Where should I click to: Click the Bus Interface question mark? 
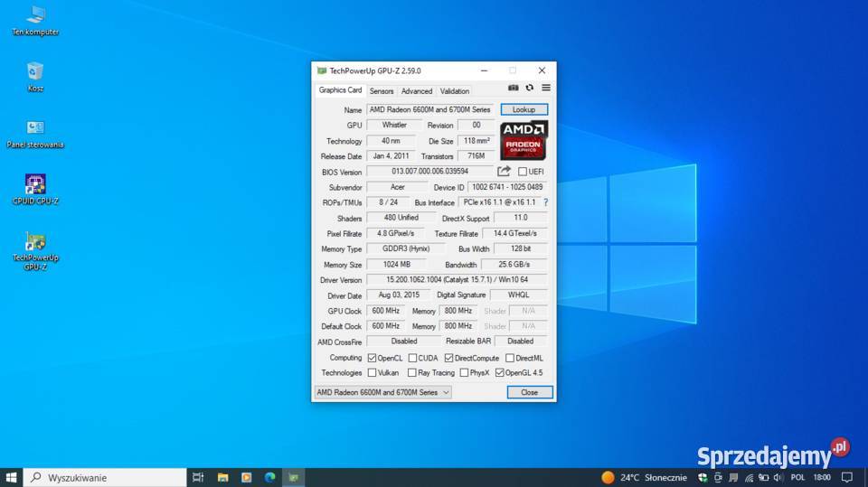point(546,202)
